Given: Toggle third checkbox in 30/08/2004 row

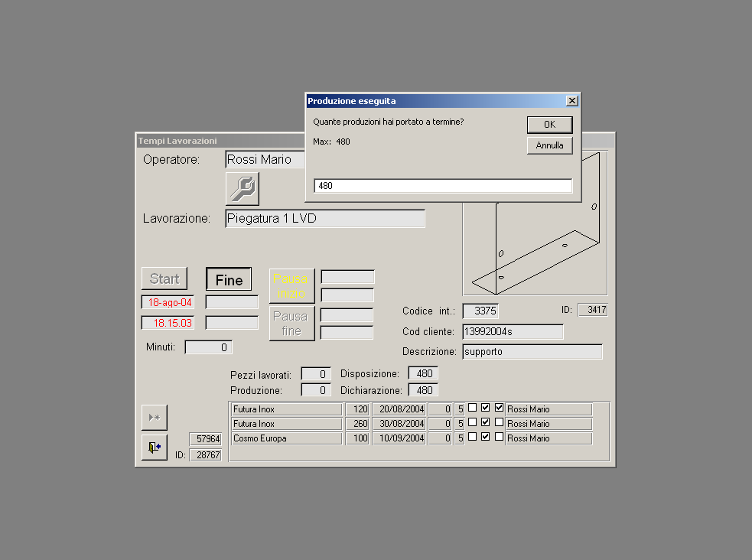Looking at the screenshot, I should (499, 422).
